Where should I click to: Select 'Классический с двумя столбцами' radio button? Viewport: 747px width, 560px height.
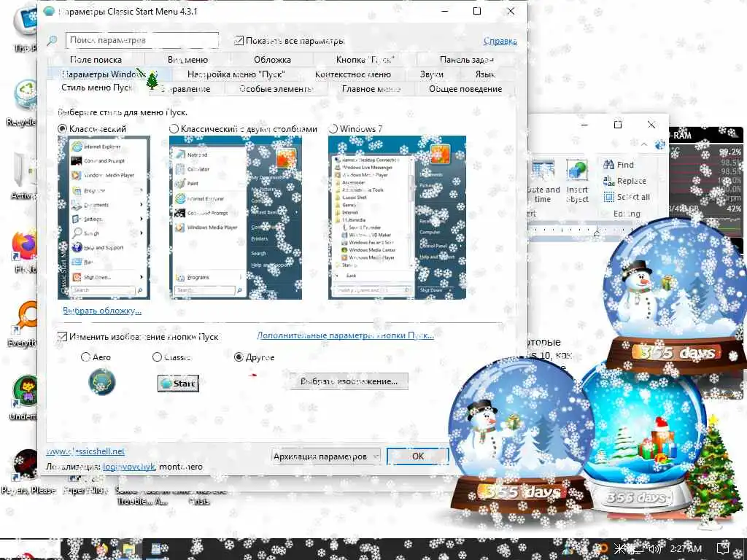[x=174, y=128]
